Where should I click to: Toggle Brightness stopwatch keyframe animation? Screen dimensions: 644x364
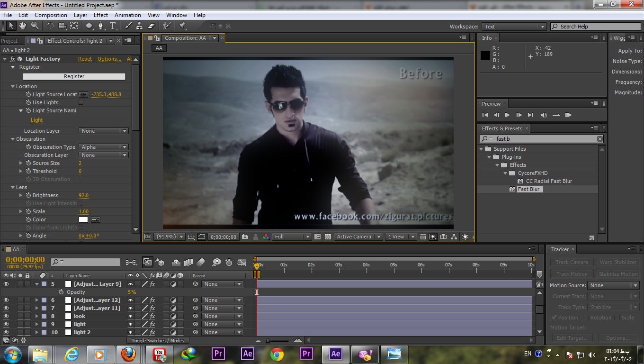tap(28, 195)
